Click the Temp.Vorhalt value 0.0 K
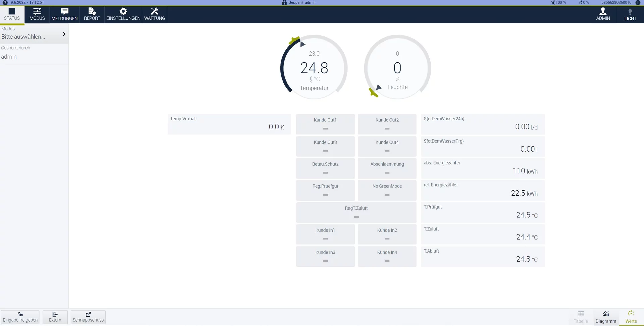644x326 pixels. pyautogui.click(x=276, y=127)
